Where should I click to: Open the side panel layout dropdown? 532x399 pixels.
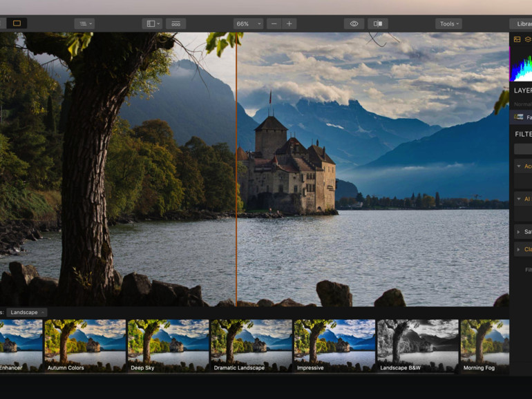coord(152,23)
